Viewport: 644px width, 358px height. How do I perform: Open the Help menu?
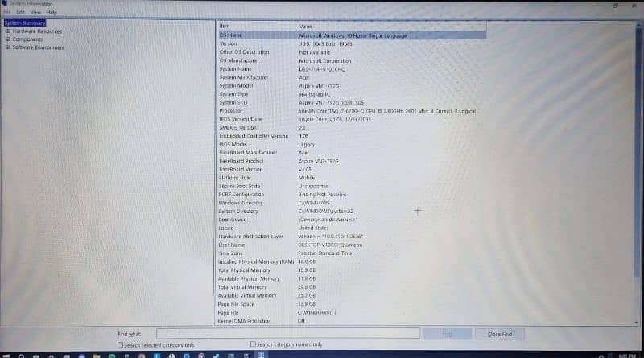52,13
